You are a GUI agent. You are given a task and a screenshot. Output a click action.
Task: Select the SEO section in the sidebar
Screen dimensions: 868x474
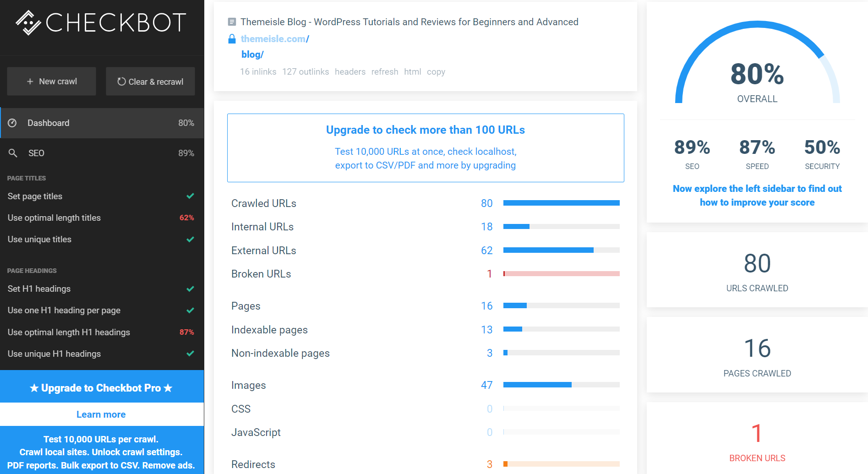coord(37,153)
